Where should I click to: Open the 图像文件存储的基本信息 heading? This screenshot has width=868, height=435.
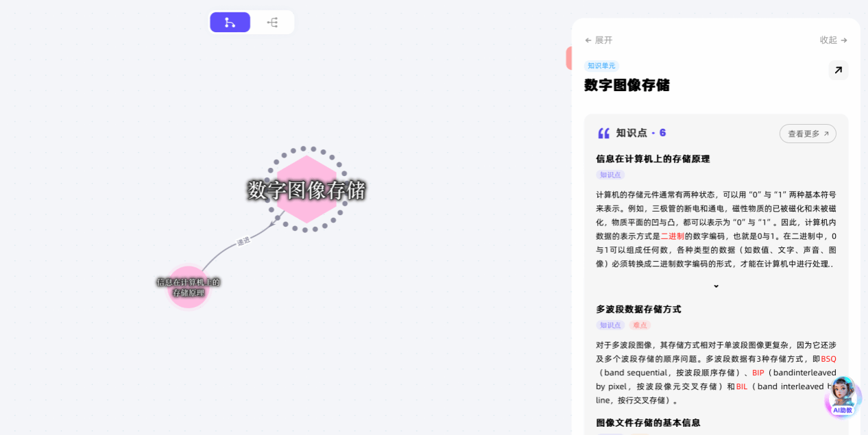tap(648, 423)
